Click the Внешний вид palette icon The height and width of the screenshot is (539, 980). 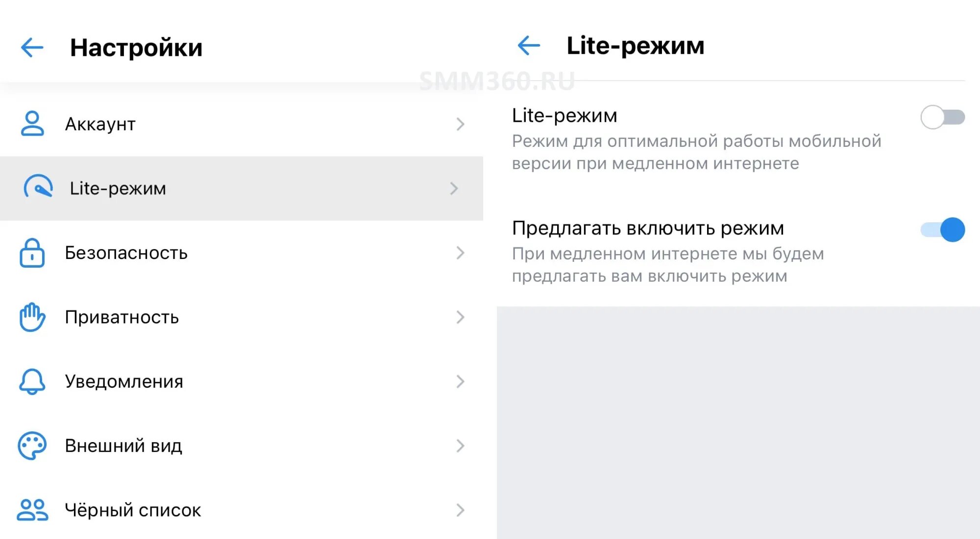click(32, 445)
